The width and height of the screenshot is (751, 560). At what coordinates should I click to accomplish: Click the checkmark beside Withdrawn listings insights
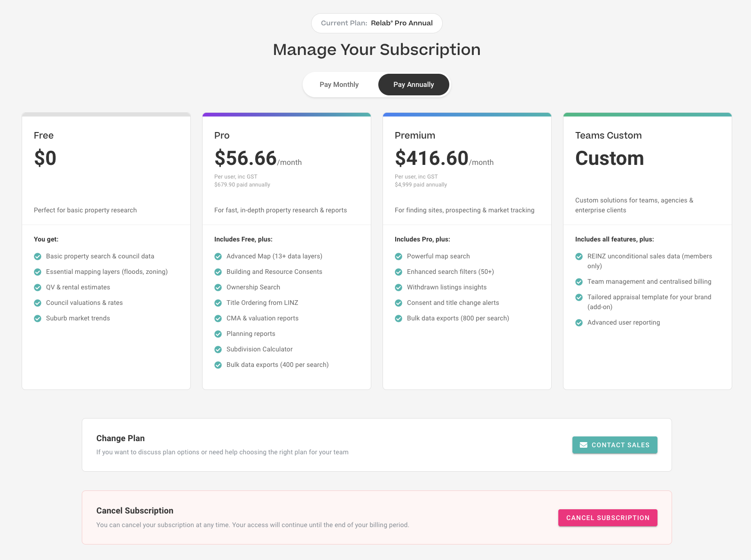coord(399,288)
